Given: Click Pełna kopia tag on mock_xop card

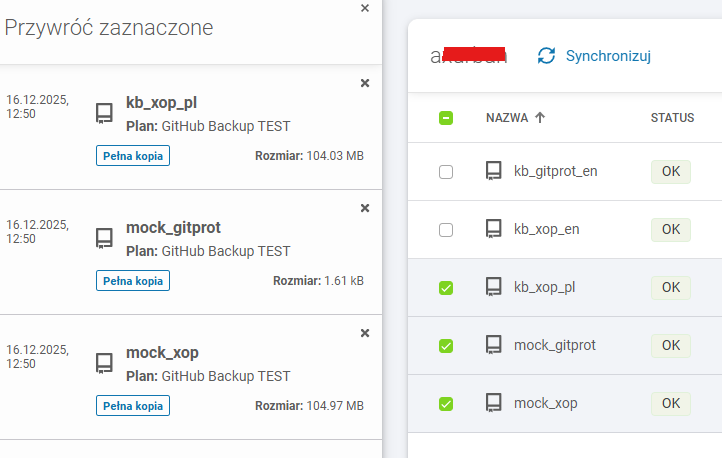Looking at the screenshot, I should [133, 406].
